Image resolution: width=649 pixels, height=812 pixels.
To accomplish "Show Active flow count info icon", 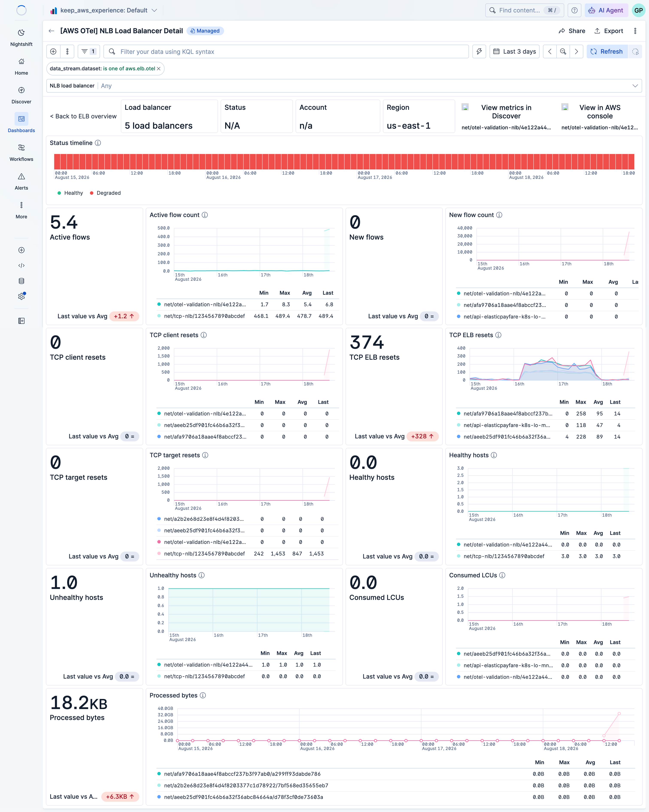I will pos(205,215).
